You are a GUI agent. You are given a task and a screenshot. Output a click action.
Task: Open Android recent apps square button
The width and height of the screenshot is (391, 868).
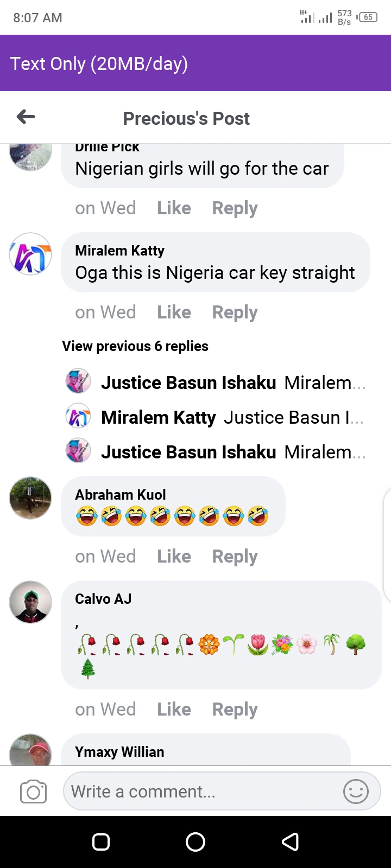tap(101, 841)
